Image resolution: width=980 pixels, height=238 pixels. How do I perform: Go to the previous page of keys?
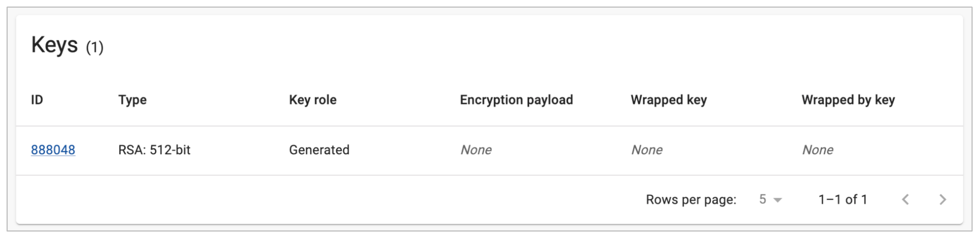coord(905,199)
